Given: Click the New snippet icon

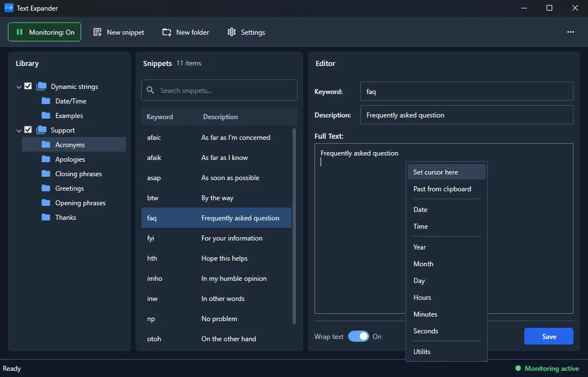Looking at the screenshot, I should click(x=97, y=32).
